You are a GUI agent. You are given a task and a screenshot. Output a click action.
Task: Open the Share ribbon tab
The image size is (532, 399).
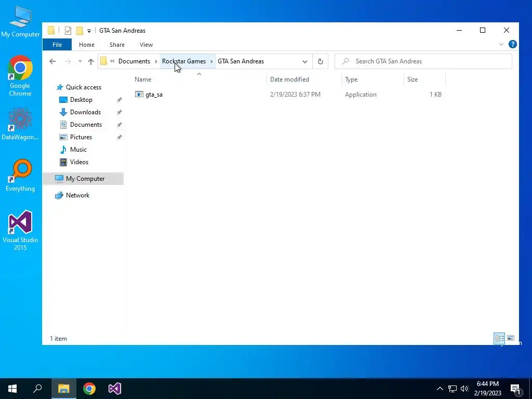click(x=117, y=45)
